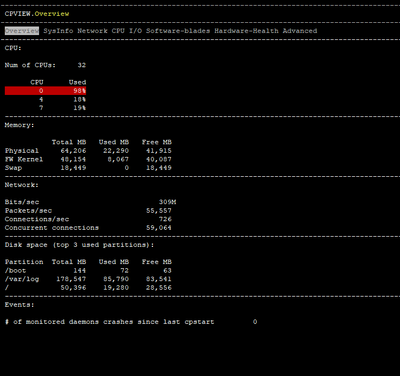The width and height of the screenshot is (400, 376).
Task: Open the I/O tab
Action: point(135,31)
